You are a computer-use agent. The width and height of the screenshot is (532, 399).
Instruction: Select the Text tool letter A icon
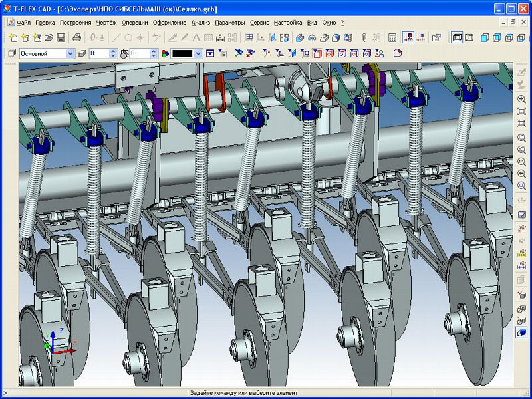(196, 37)
